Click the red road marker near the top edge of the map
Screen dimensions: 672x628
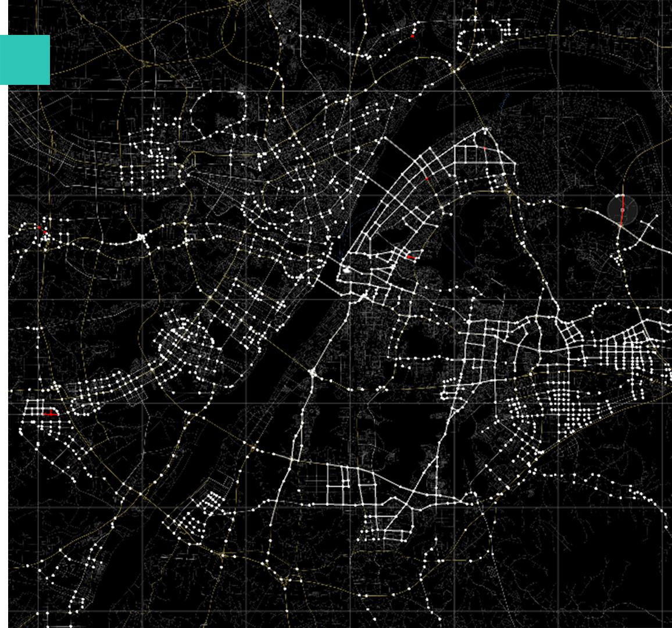[x=413, y=36]
